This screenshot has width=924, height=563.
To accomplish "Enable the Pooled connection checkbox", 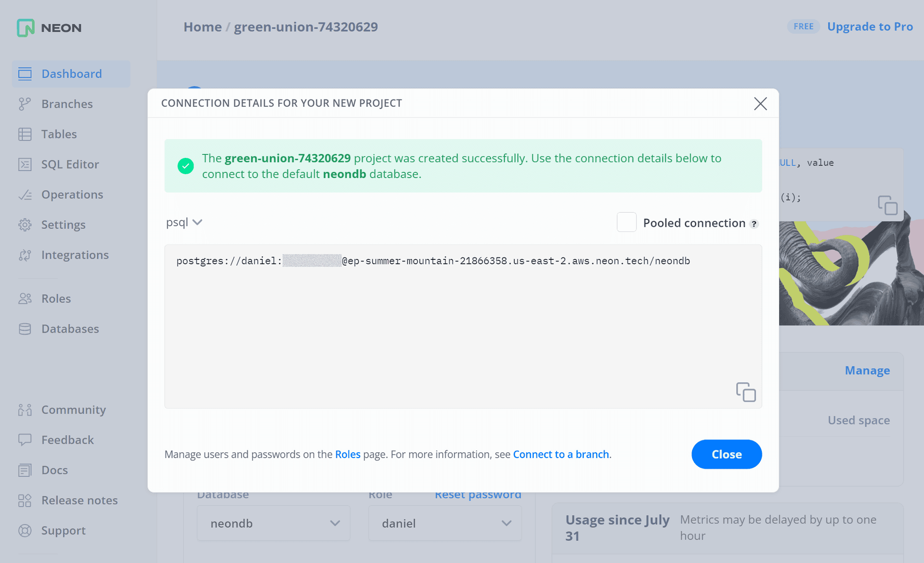I will click(x=627, y=222).
